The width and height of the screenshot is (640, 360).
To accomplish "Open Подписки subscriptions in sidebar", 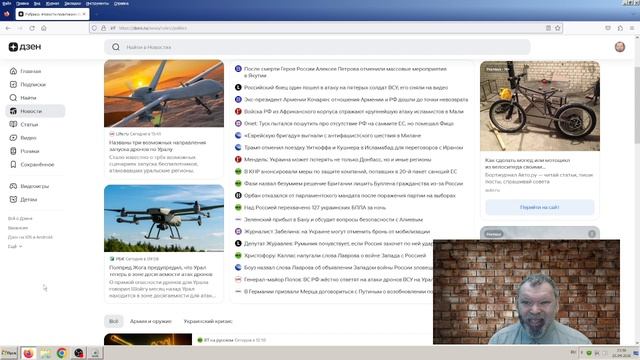I will (x=27, y=84).
